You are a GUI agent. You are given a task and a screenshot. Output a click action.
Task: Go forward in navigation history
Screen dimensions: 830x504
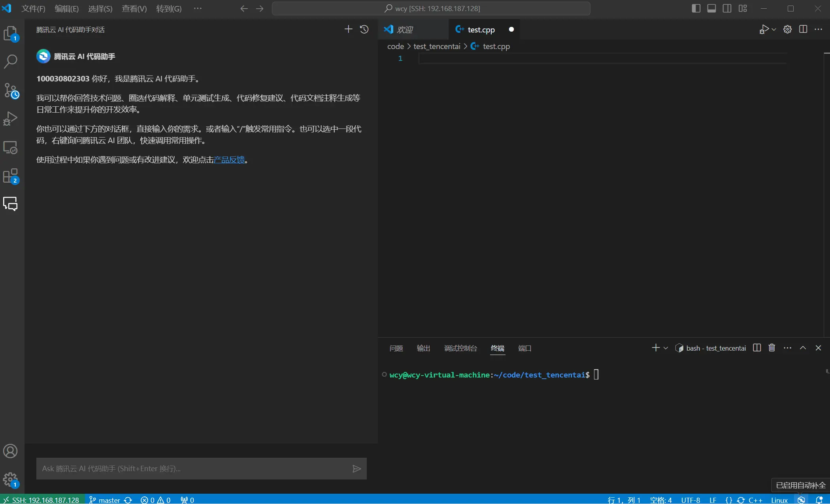point(260,9)
